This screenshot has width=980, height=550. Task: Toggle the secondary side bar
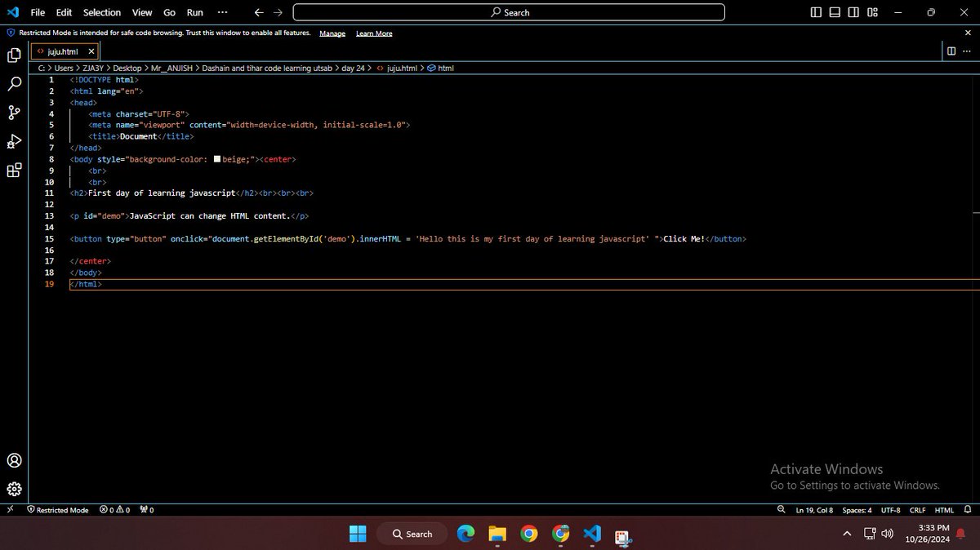[853, 12]
